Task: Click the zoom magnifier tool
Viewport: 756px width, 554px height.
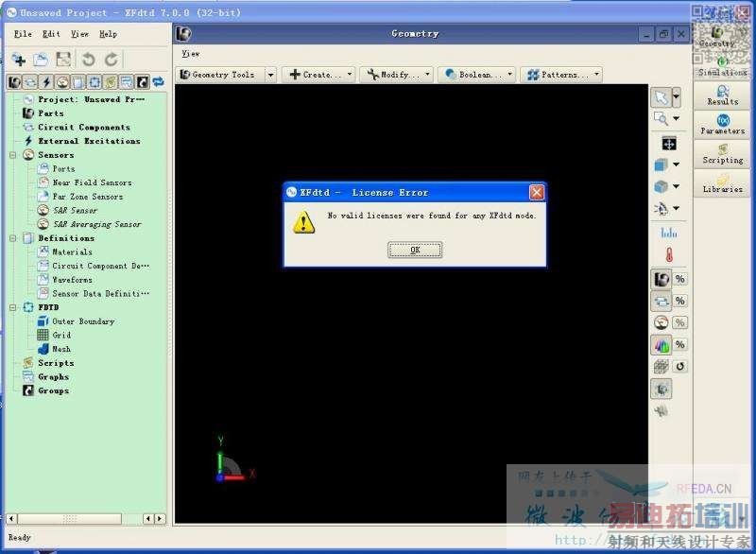Action: click(x=661, y=118)
